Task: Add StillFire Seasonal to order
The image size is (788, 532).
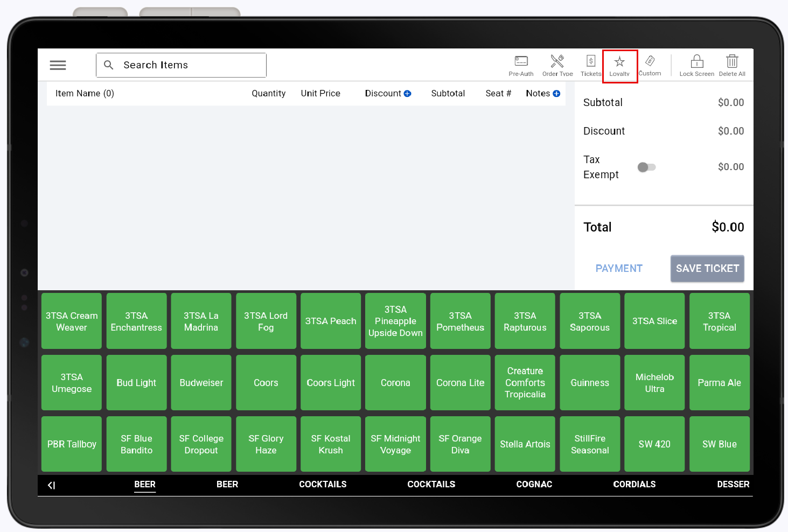Action: [x=590, y=444]
